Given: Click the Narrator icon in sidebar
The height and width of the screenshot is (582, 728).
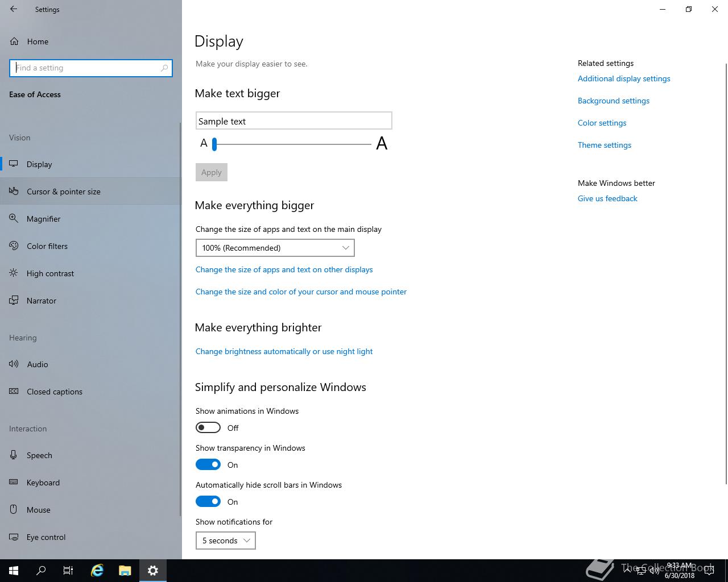Looking at the screenshot, I should (x=14, y=301).
